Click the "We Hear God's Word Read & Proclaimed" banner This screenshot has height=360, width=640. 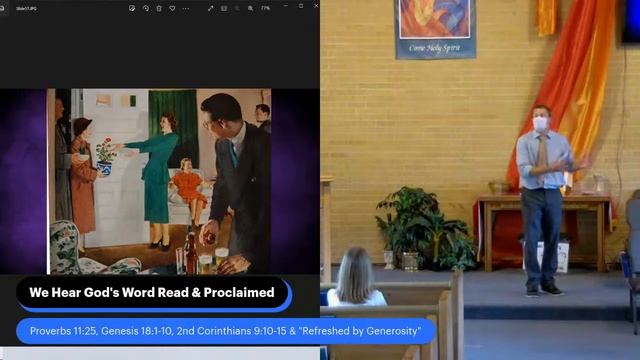tap(153, 293)
